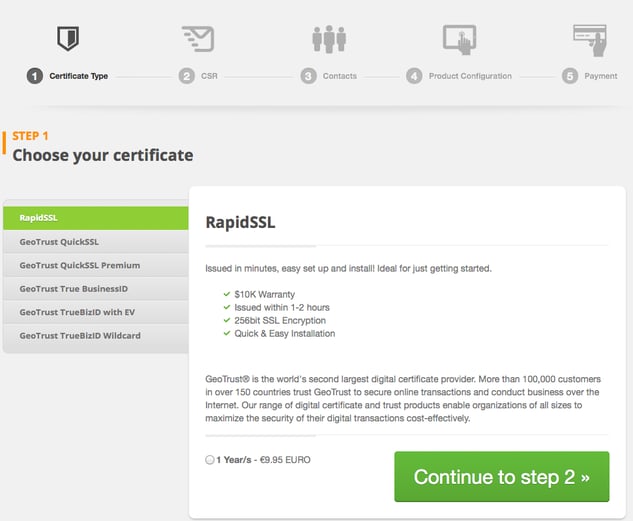The height and width of the screenshot is (521, 633).
Task: Choose GeoTrust QuickSSL from the list
Action: pyautogui.click(x=96, y=242)
